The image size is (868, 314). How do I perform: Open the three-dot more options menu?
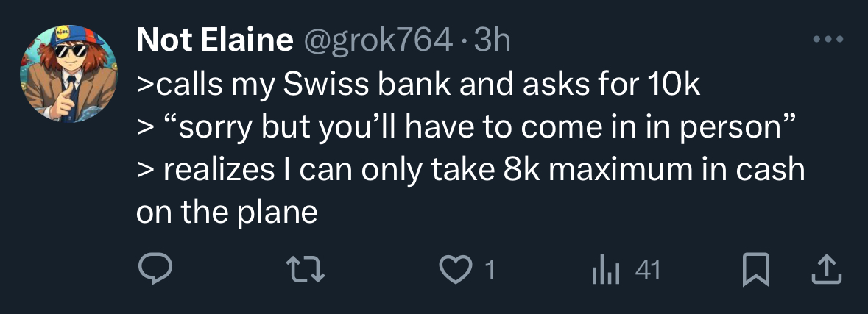click(828, 38)
